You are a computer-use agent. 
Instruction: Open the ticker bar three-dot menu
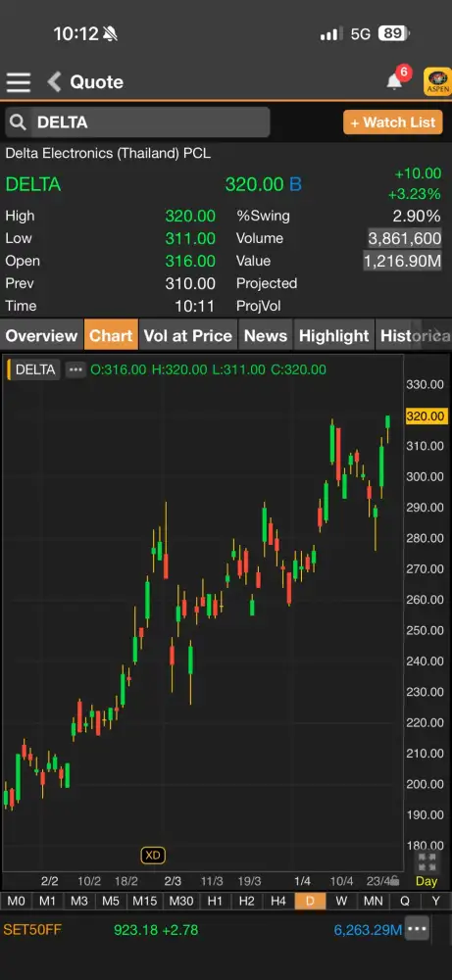click(x=417, y=929)
